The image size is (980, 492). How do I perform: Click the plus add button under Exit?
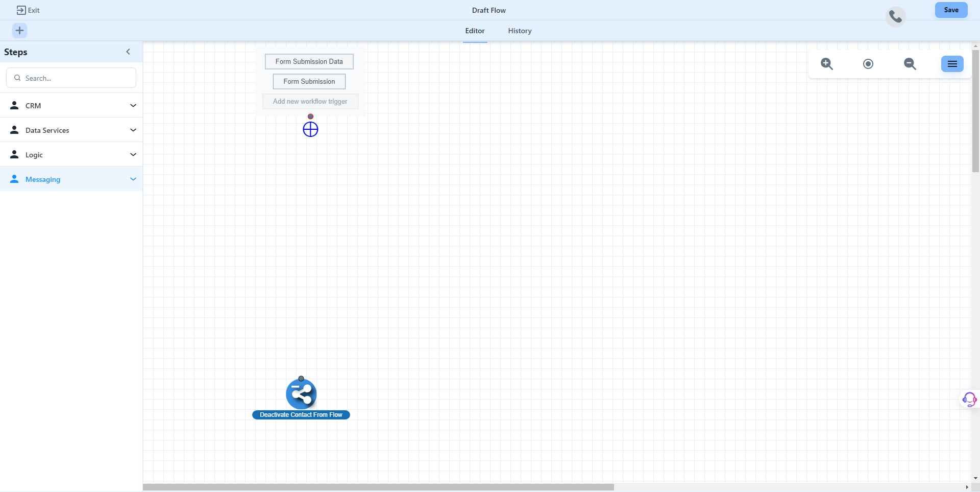pyautogui.click(x=19, y=31)
